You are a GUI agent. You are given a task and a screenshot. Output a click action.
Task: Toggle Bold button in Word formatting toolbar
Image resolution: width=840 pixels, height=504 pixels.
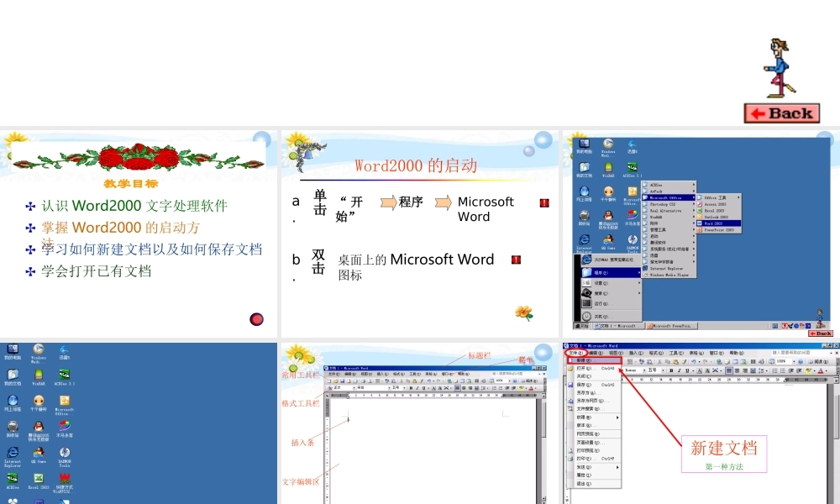coord(671,370)
